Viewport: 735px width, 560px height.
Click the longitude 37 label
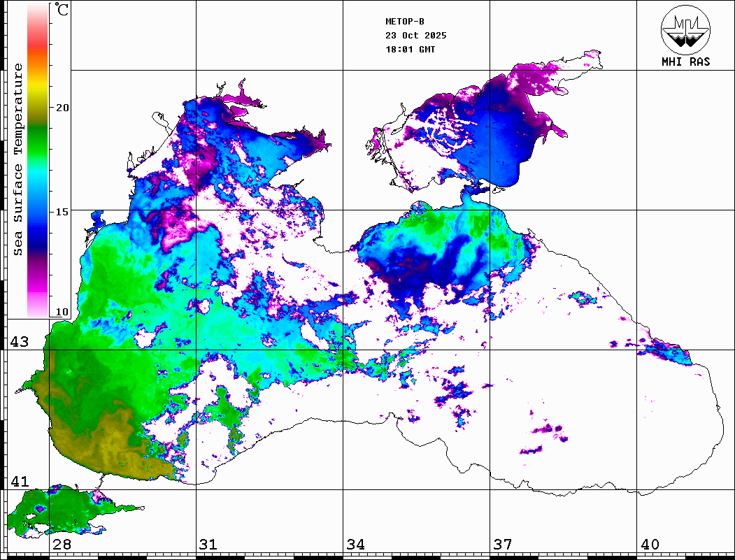coord(502,545)
